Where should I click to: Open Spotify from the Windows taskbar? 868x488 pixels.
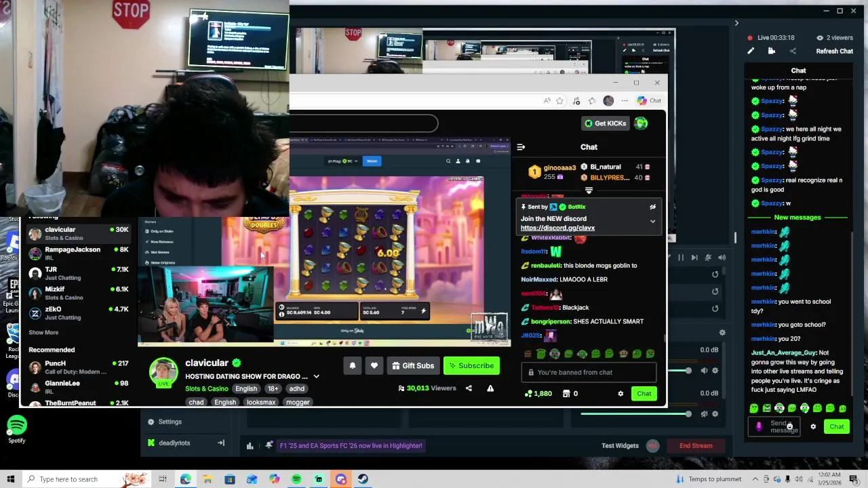tap(296, 479)
